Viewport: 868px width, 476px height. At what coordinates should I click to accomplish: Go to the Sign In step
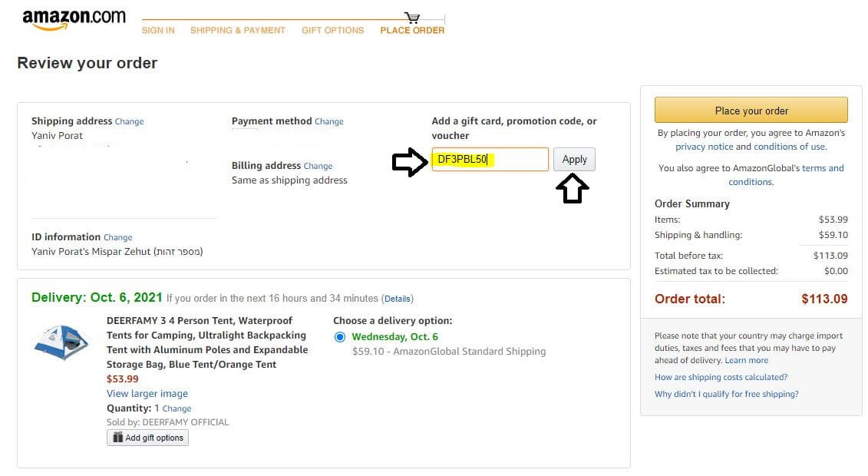(x=158, y=31)
